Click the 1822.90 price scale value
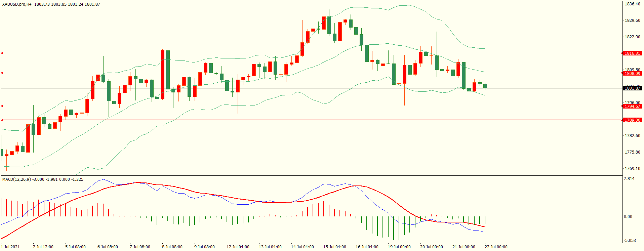The height and width of the screenshot is (251, 644). (632, 37)
